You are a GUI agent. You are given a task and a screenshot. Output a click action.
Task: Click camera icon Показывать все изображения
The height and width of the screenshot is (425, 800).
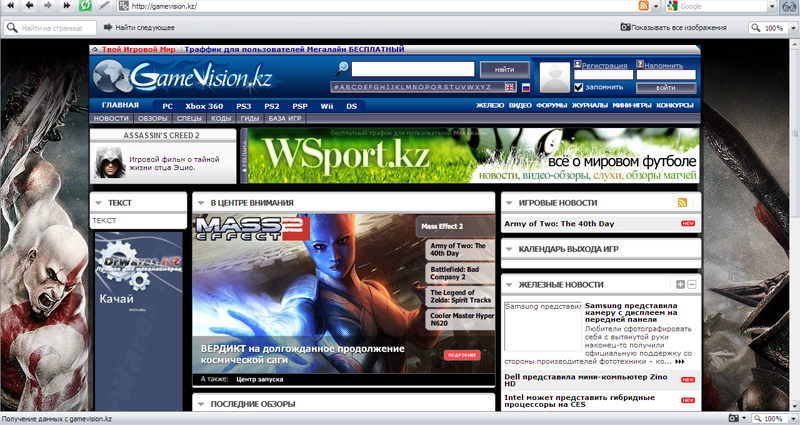(625, 27)
